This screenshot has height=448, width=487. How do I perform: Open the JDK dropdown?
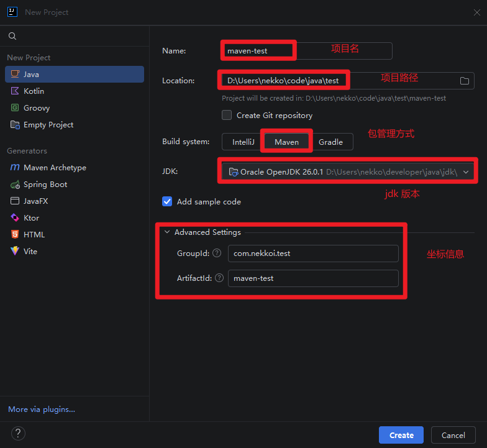348,171
